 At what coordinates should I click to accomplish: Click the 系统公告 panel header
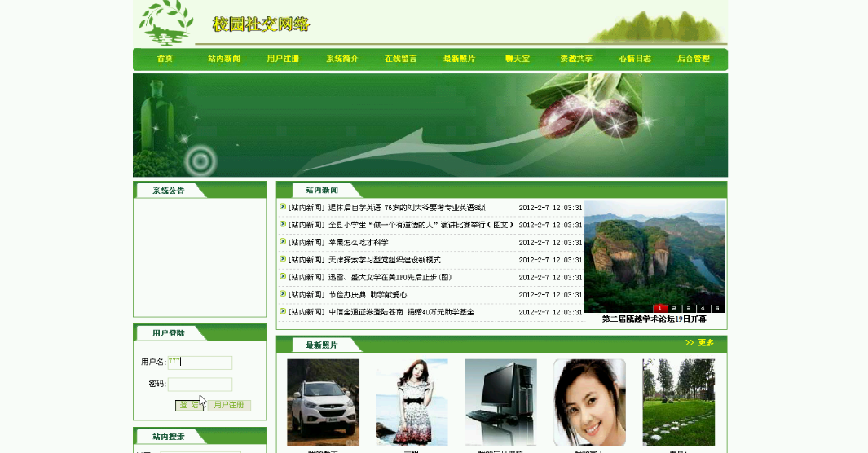point(169,191)
